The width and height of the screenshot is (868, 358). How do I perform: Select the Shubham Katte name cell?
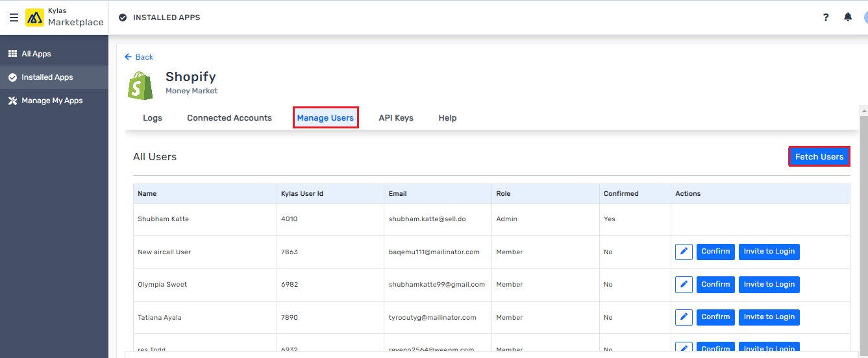[205, 219]
